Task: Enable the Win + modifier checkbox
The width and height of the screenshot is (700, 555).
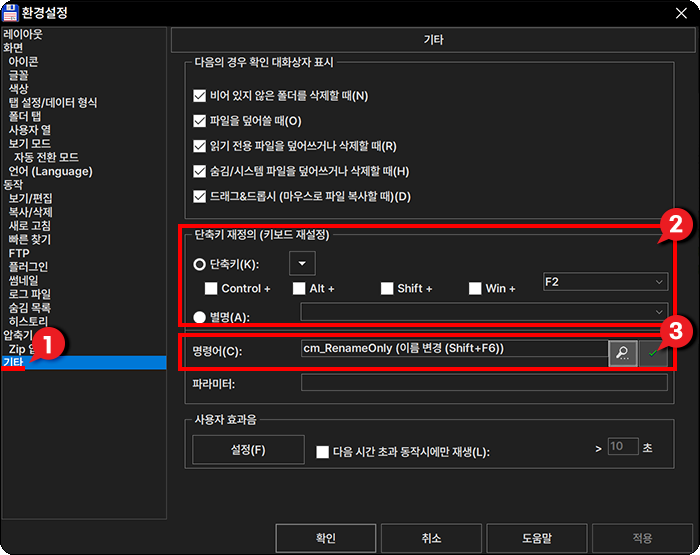Action: (475, 288)
